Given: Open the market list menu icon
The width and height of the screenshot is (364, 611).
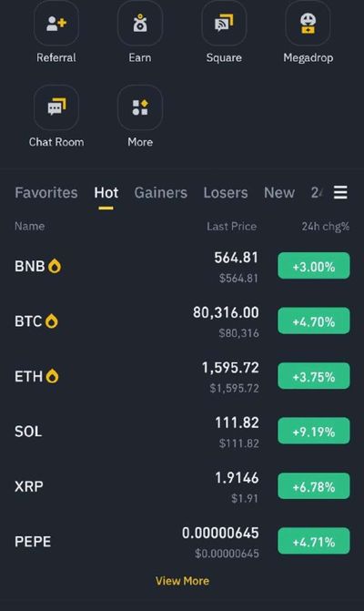Looking at the screenshot, I should [340, 192].
